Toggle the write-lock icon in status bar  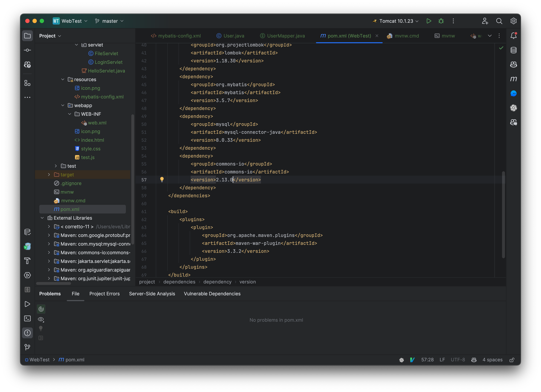(512, 360)
